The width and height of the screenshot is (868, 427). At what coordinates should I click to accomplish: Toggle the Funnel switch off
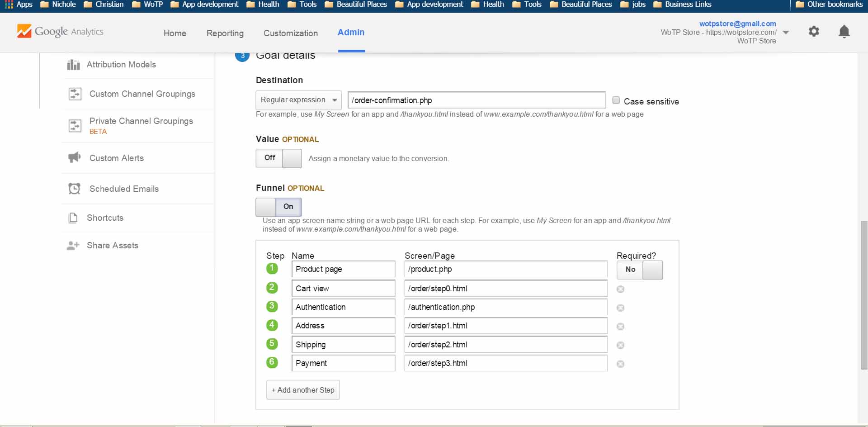pyautogui.click(x=278, y=207)
